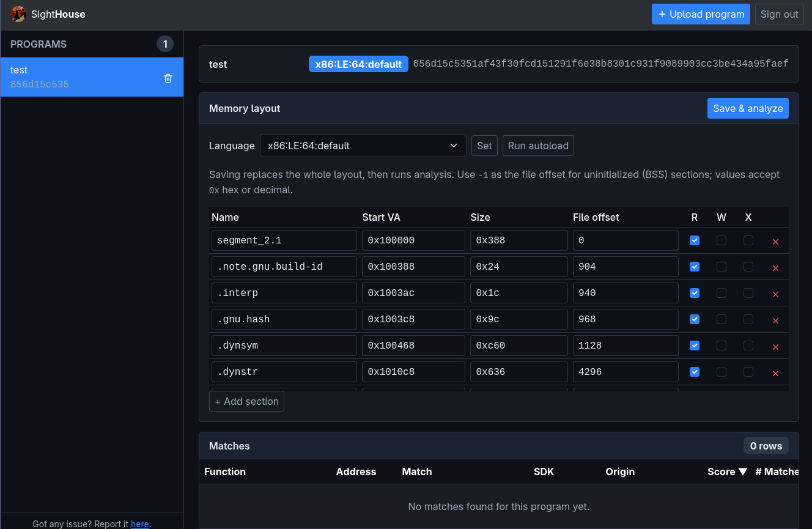Enable Write permission for .dynsym
This screenshot has width=812, height=529.
pos(722,346)
